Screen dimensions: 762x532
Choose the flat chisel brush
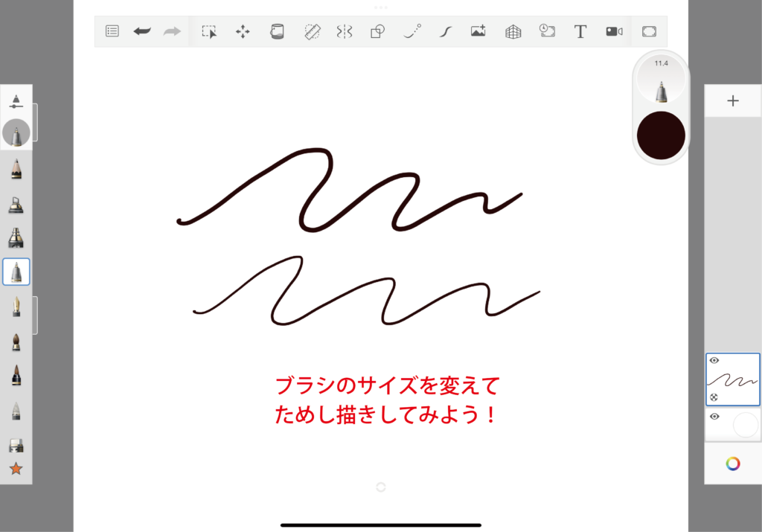click(x=16, y=445)
